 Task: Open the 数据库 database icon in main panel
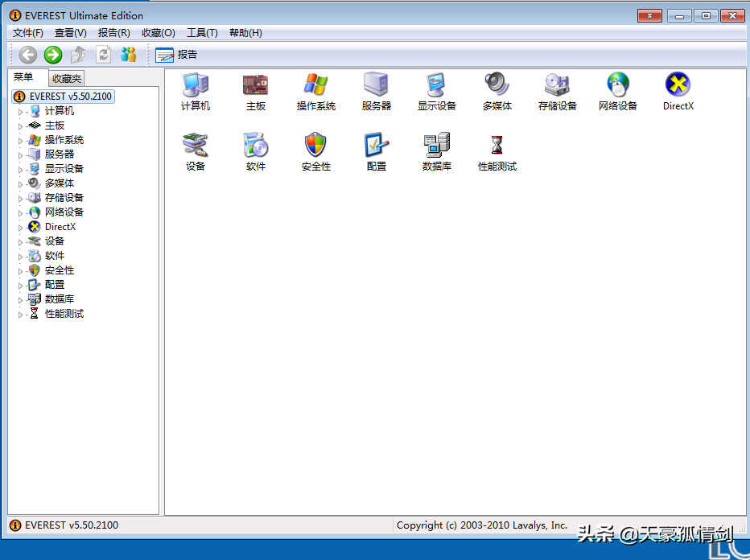click(437, 145)
